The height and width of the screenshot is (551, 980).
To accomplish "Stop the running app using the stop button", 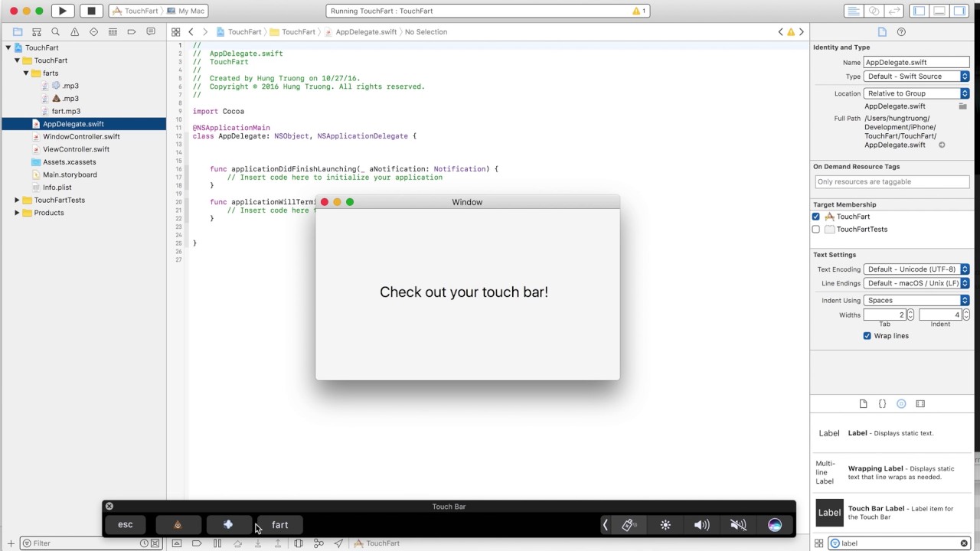I will [x=91, y=11].
